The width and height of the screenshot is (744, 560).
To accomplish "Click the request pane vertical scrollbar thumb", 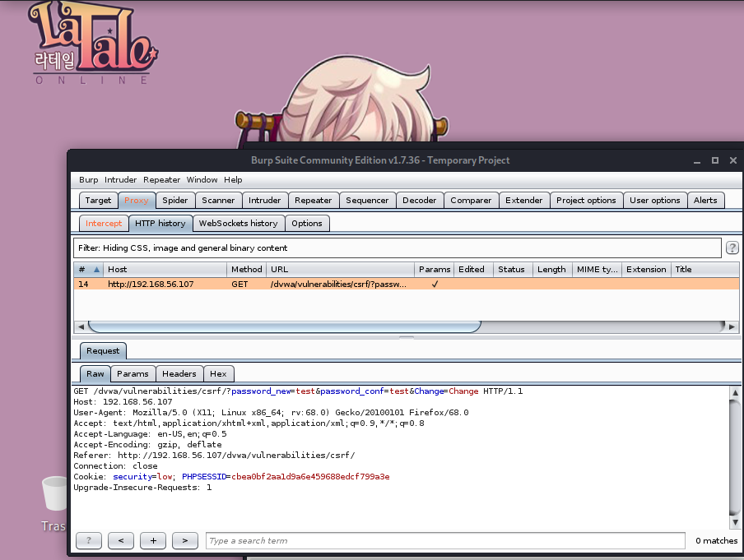I will (x=735, y=457).
